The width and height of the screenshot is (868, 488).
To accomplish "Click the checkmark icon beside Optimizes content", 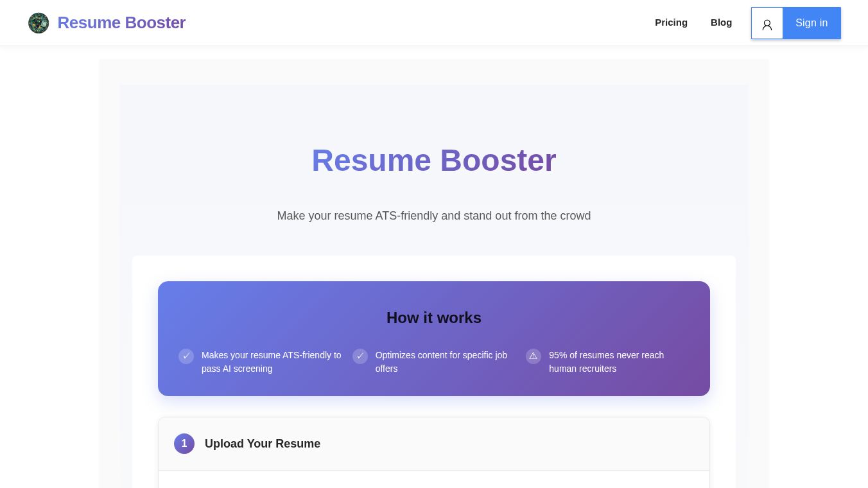I will (x=360, y=356).
